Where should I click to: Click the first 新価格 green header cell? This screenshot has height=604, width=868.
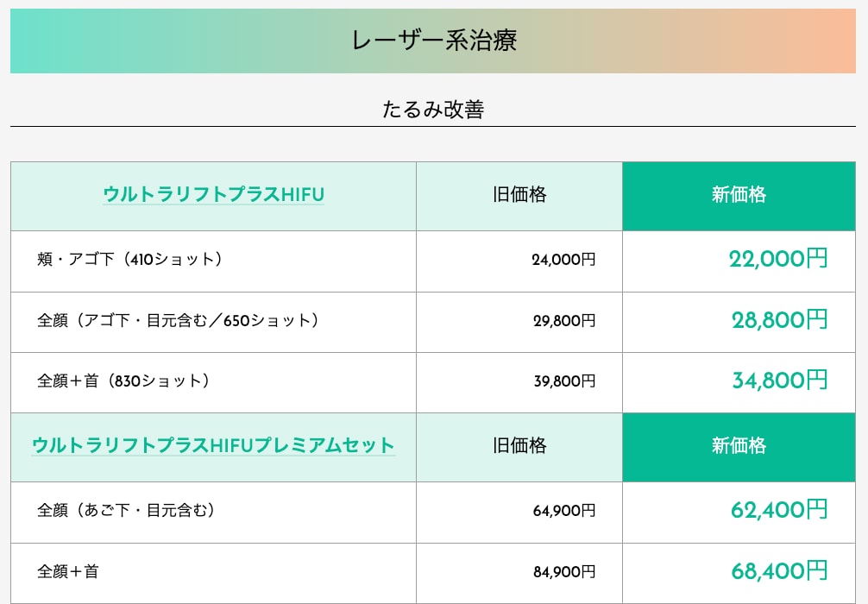tap(739, 196)
